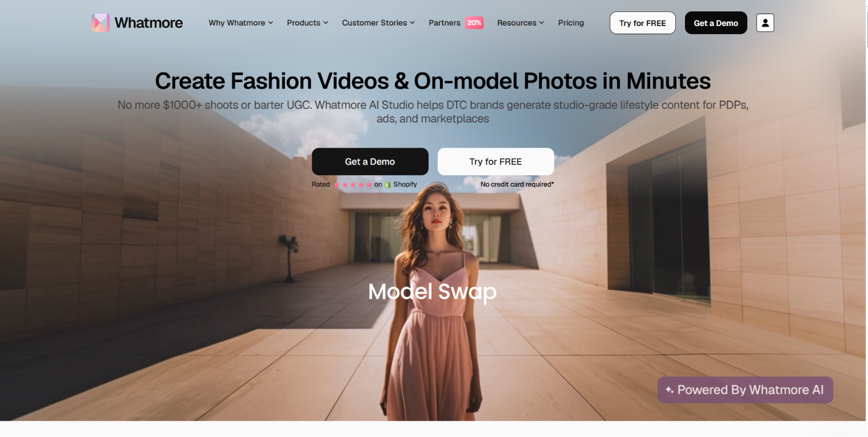Click the 20% badge next to Partners
The height and width of the screenshot is (437, 868).
click(x=474, y=23)
